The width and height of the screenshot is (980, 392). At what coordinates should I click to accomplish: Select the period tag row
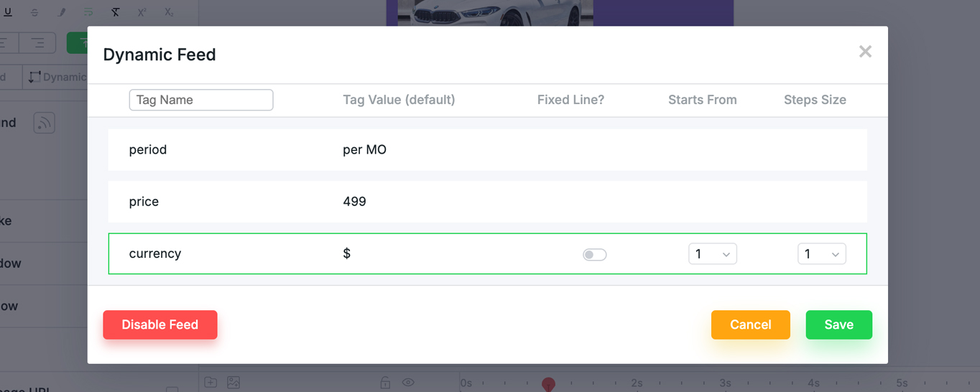pos(487,150)
